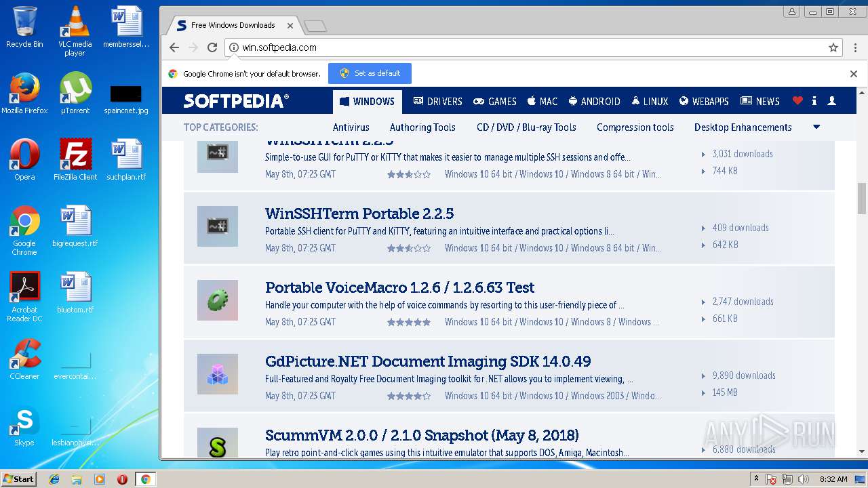Launch the FileZilla Client desktop shortcut
The height and width of the screenshot is (488, 868).
(x=75, y=160)
